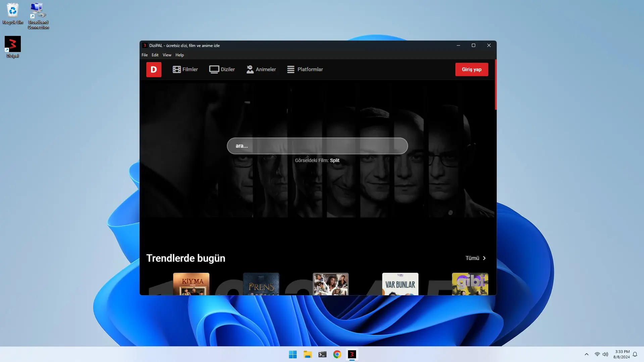Screen dimensions: 644x362
Task: Open the Filmler section
Action: pos(185,69)
